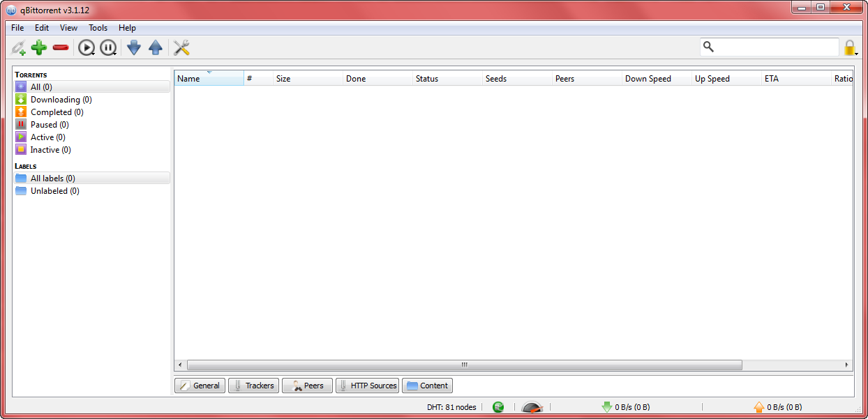Select the Paused (0) filter
This screenshot has width=868, height=419.
[50, 125]
